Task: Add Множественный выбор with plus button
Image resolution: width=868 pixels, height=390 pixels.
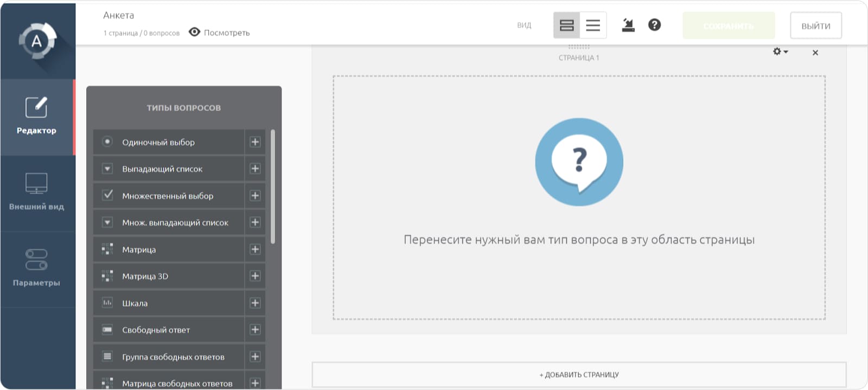Action: pyautogui.click(x=255, y=195)
